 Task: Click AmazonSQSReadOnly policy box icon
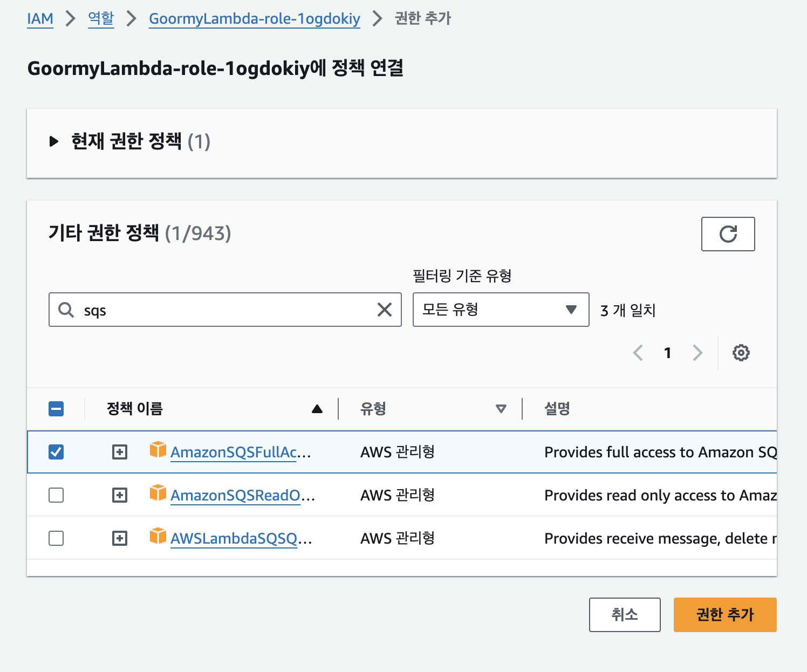158,492
